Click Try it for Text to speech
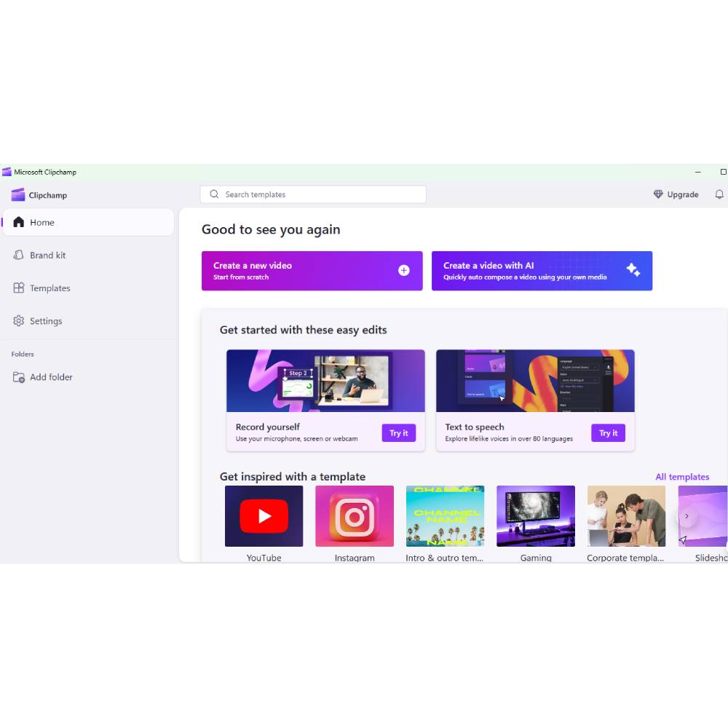Viewport: 728px width, 728px height. (608, 432)
